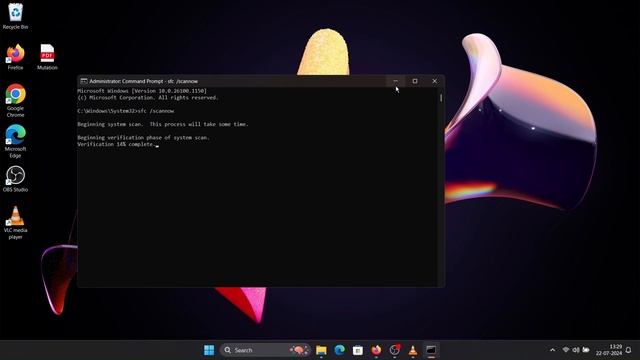
Task: Maximize the Command Prompt window
Action: tap(415, 81)
